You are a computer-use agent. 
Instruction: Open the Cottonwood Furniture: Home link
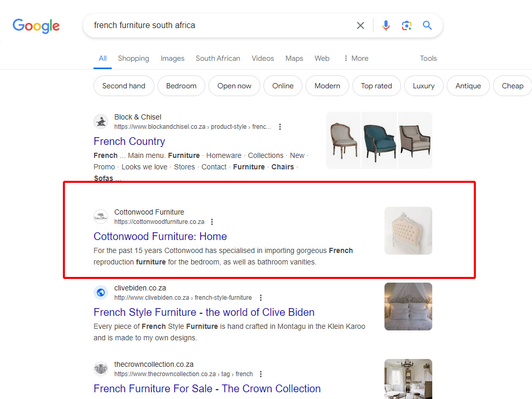click(160, 236)
